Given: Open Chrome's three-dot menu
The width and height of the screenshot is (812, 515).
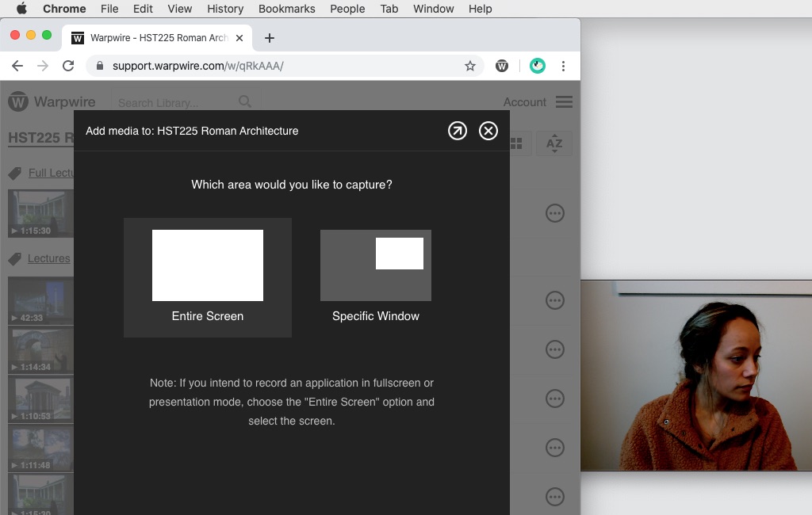Looking at the screenshot, I should (x=564, y=66).
